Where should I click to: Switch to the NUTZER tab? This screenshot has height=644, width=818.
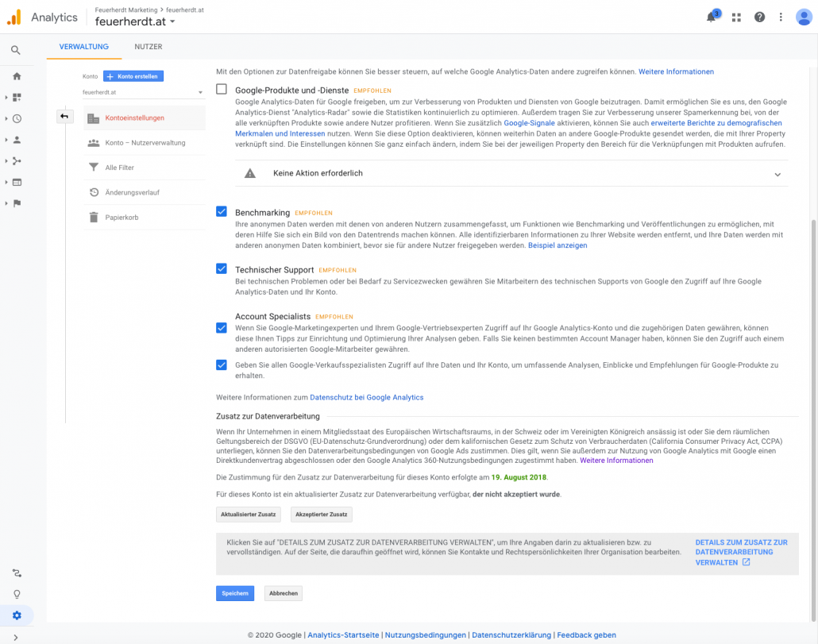(x=149, y=47)
